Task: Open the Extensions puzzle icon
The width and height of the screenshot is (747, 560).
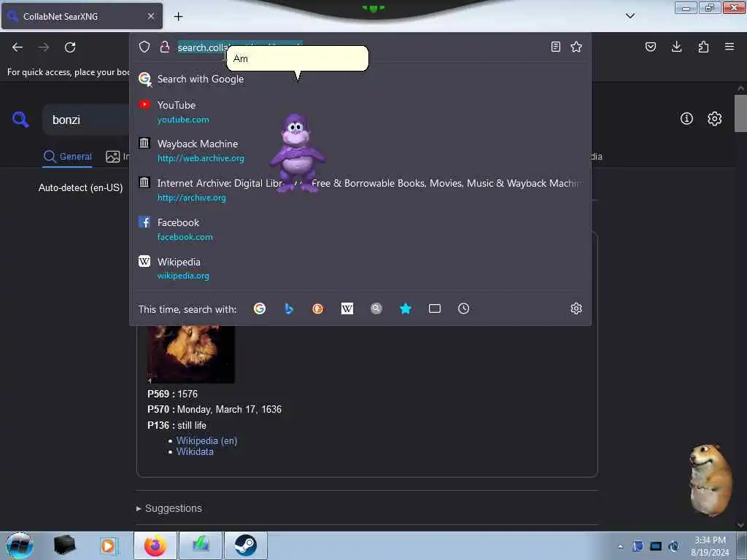Action: [703, 47]
